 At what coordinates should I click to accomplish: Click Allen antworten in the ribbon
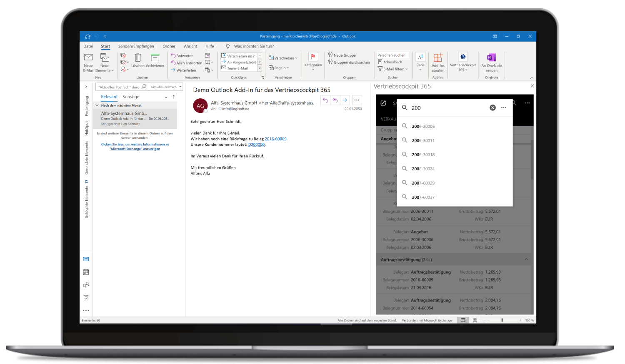[x=186, y=63]
